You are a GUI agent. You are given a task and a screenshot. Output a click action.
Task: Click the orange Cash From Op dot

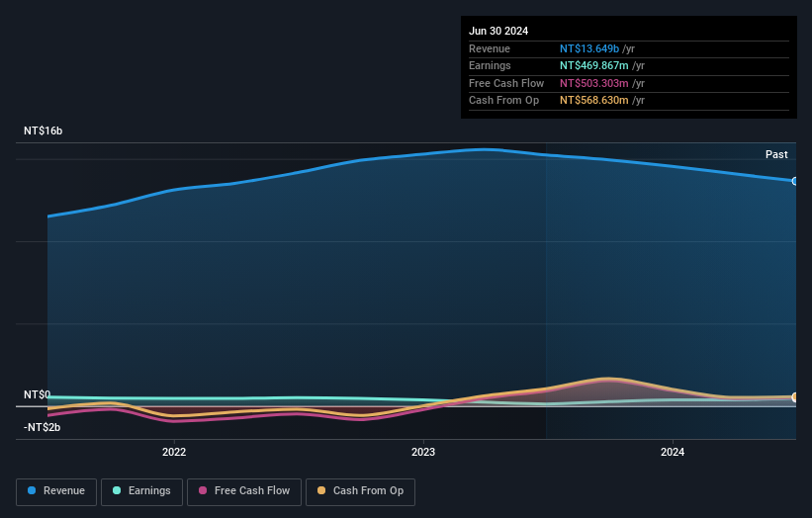click(321, 490)
